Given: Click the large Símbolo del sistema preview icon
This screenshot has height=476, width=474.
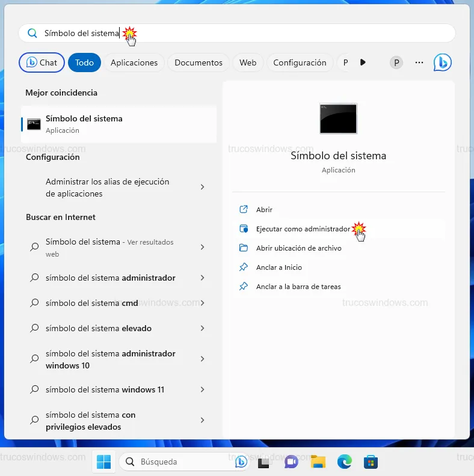Looking at the screenshot, I should pos(338,118).
